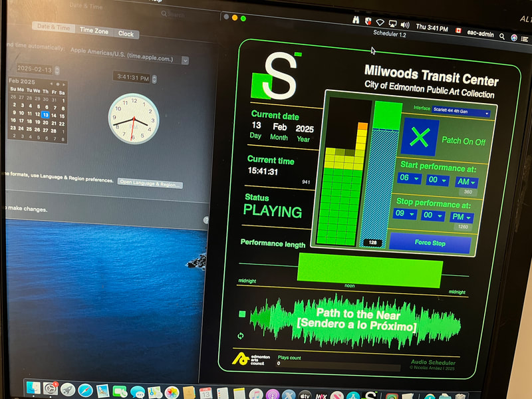This screenshot has width=532, height=399.
Task: Click the shield security icon in menu bar
Action: pyautogui.click(x=368, y=21)
